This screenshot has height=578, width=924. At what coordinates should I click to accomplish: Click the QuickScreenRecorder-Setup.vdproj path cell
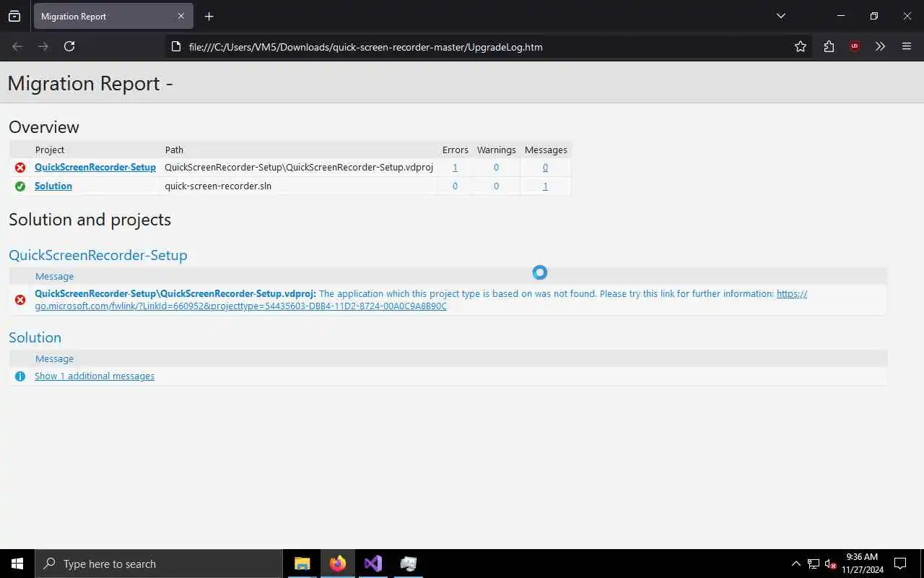click(299, 167)
